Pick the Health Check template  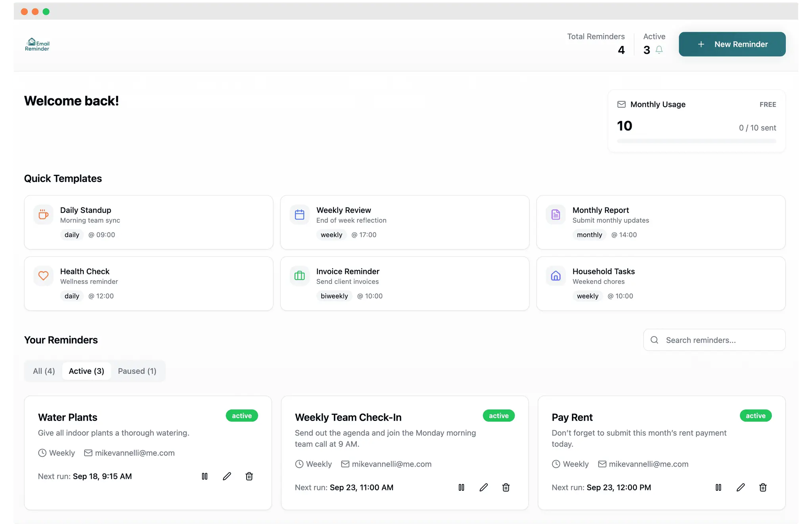(x=149, y=283)
